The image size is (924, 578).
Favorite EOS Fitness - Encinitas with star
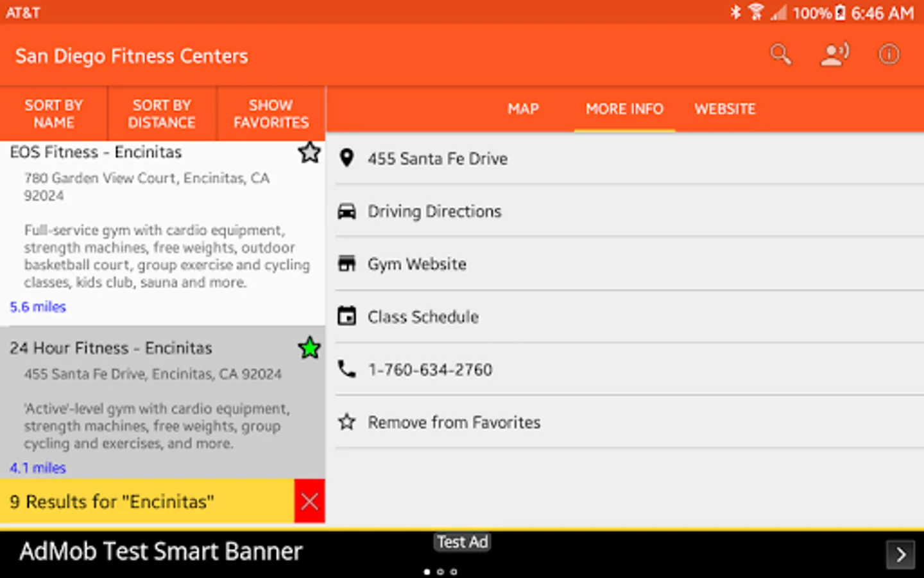pos(309,153)
